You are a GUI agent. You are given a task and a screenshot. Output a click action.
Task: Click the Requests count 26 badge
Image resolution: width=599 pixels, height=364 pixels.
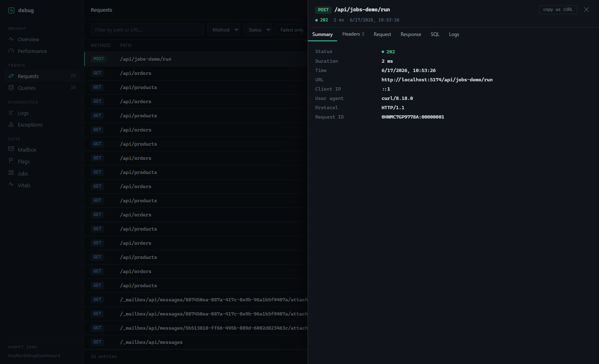coord(73,75)
